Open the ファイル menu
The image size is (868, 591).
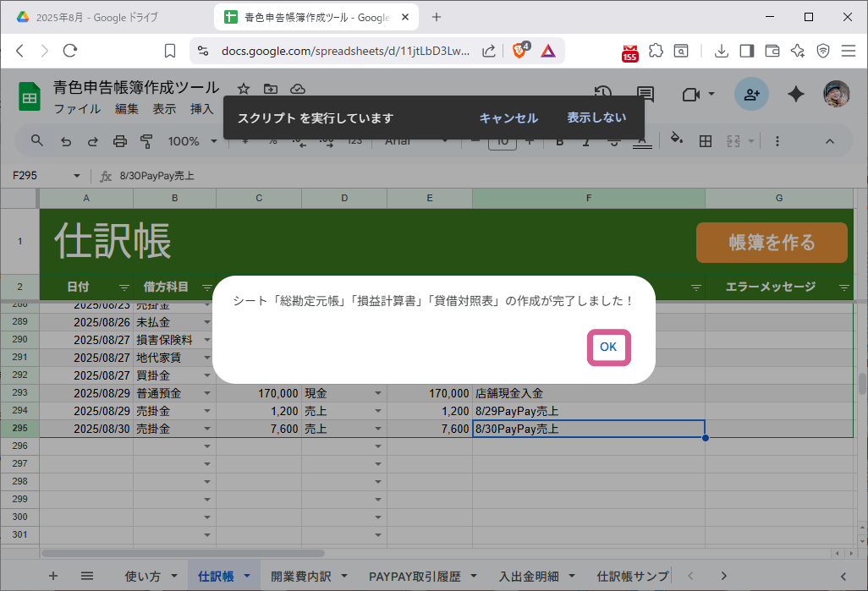point(77,108)
